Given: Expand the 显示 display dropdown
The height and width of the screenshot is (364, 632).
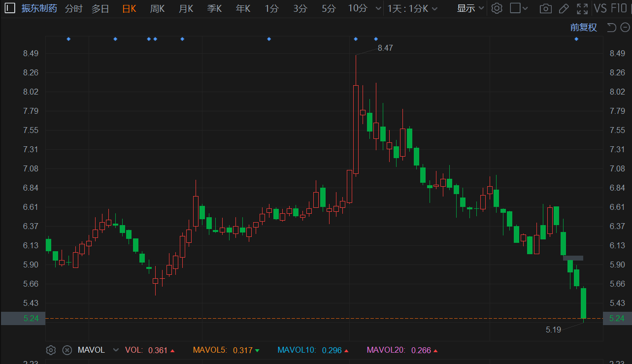Looking at the screenshot, I should (x=470, y=8).
